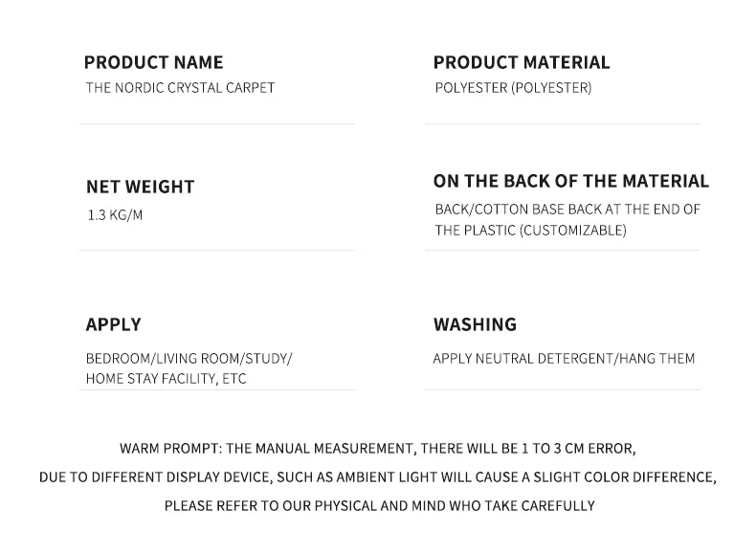Click the PRODUCT NAME heading
Screen dimensions: 756x554
click(153, 62)
